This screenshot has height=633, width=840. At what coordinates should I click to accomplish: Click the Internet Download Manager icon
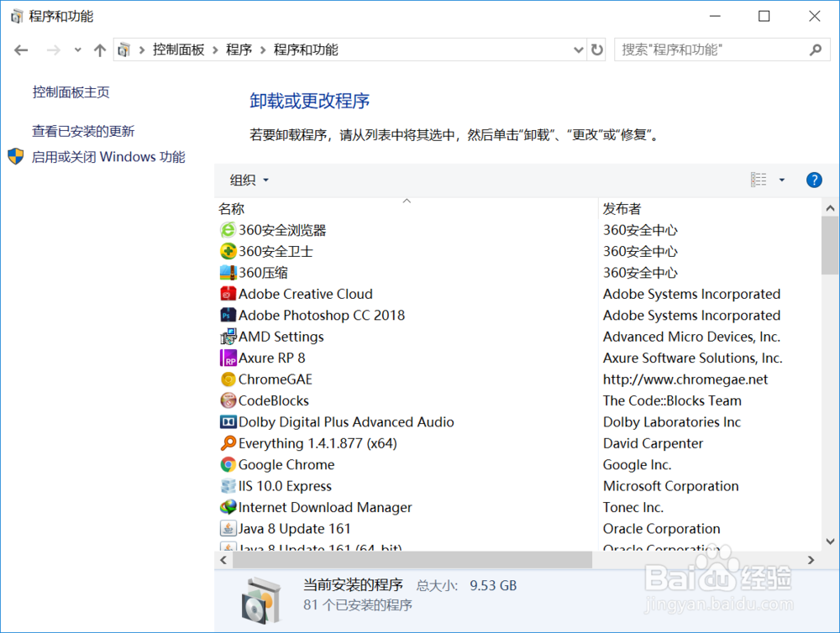(228, 507)
